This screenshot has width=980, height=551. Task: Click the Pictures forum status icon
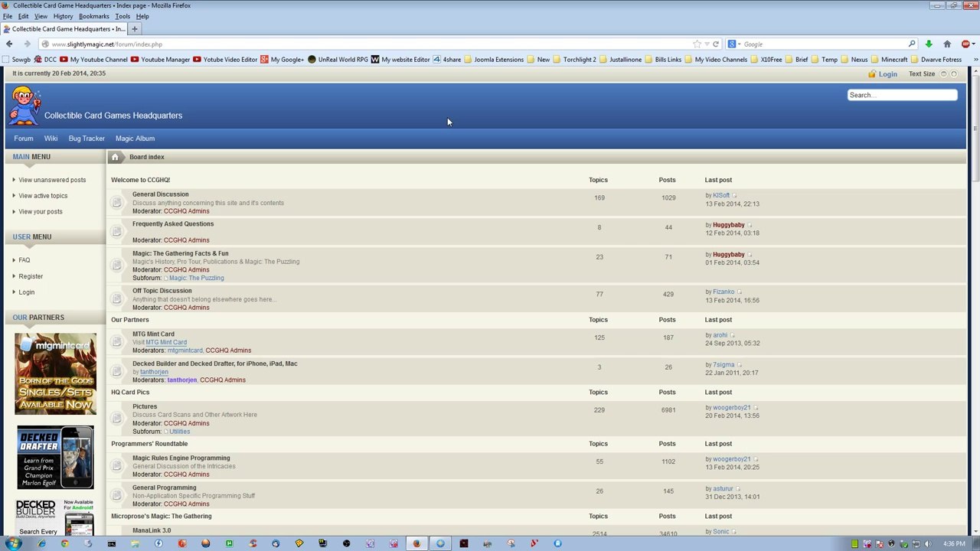116,419
